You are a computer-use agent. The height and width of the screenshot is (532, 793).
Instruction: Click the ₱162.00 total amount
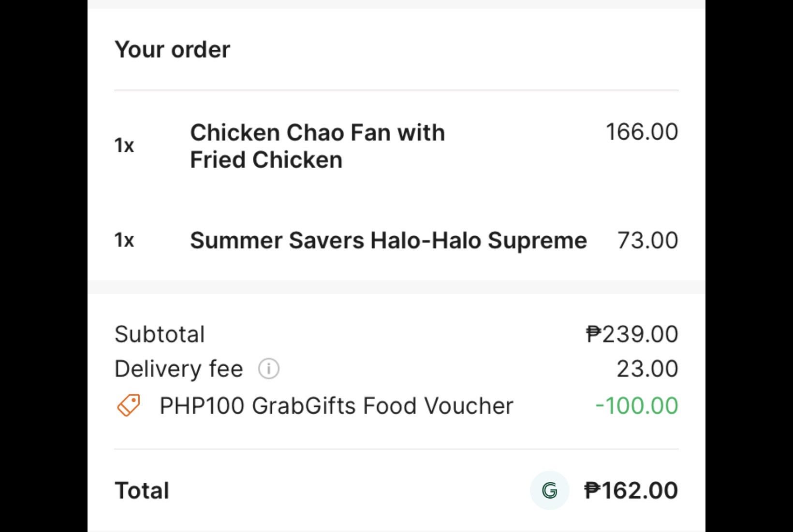(x=631, y=490)
